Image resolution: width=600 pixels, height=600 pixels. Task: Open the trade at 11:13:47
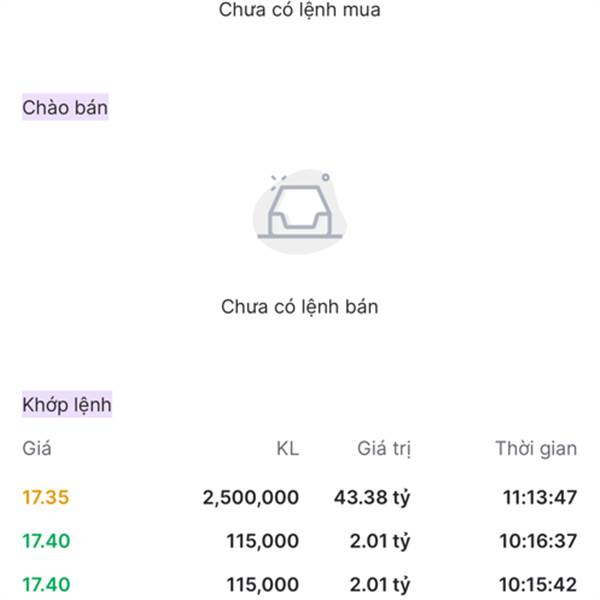[538, 497]
